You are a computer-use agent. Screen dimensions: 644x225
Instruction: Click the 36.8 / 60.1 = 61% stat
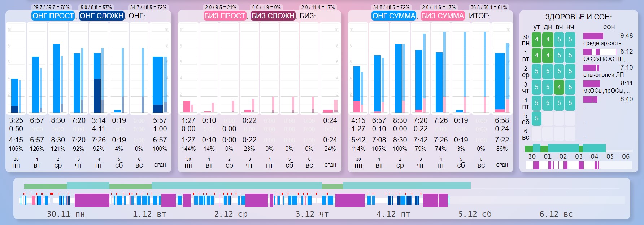point(489,7)
